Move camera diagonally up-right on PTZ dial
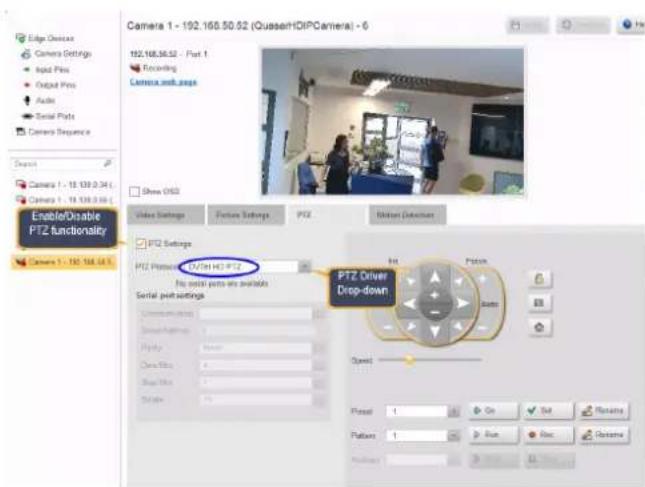 point(458,282)
